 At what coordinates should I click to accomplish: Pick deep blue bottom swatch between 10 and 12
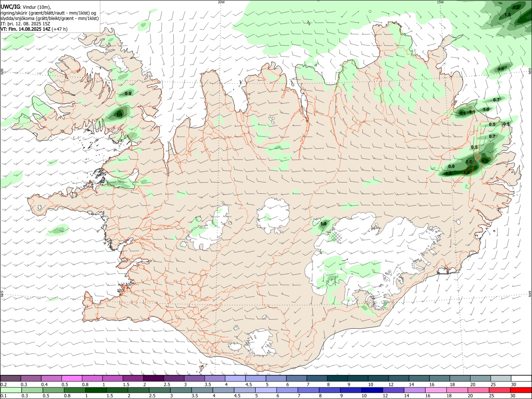pyautogui.click(x=372, y=390)
